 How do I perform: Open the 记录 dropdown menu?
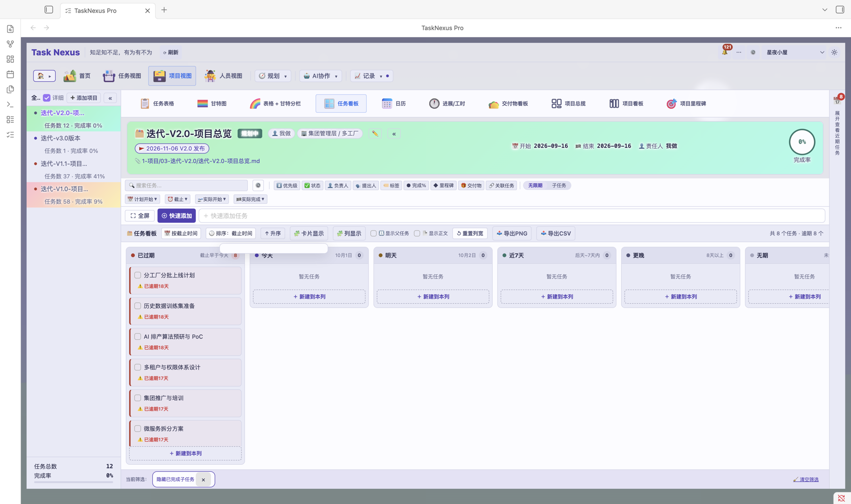click(x=372, y=76)
